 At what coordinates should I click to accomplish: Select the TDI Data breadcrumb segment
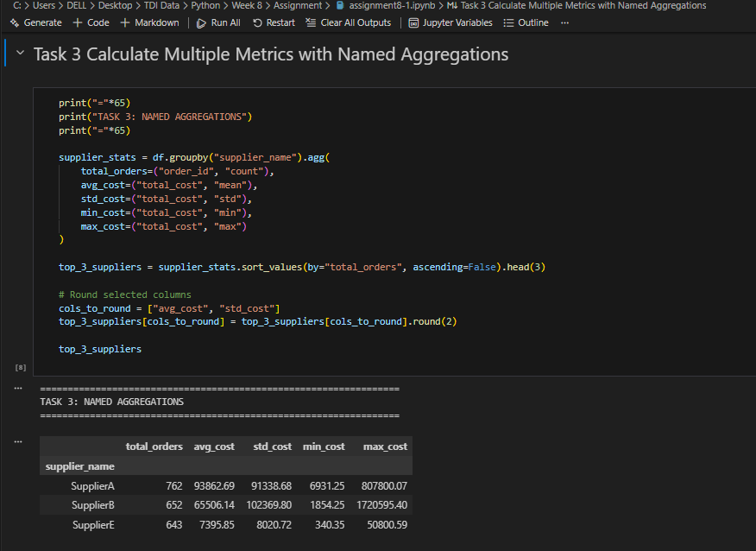click(x=161, y=5)
